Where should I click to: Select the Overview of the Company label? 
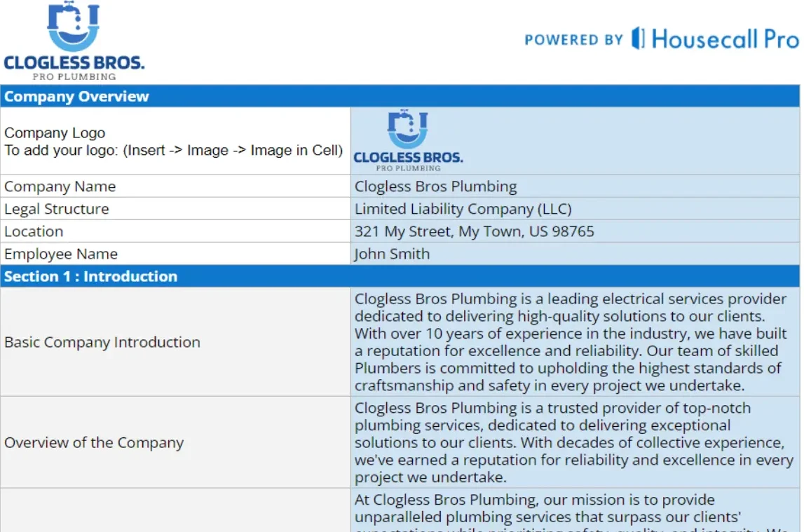coord(175,442)
